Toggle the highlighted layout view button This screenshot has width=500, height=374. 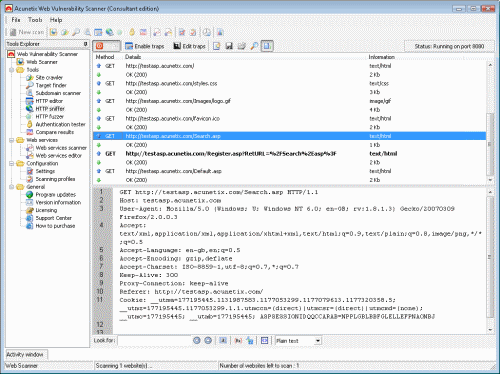pyautogui.click(x=267, y=46)
